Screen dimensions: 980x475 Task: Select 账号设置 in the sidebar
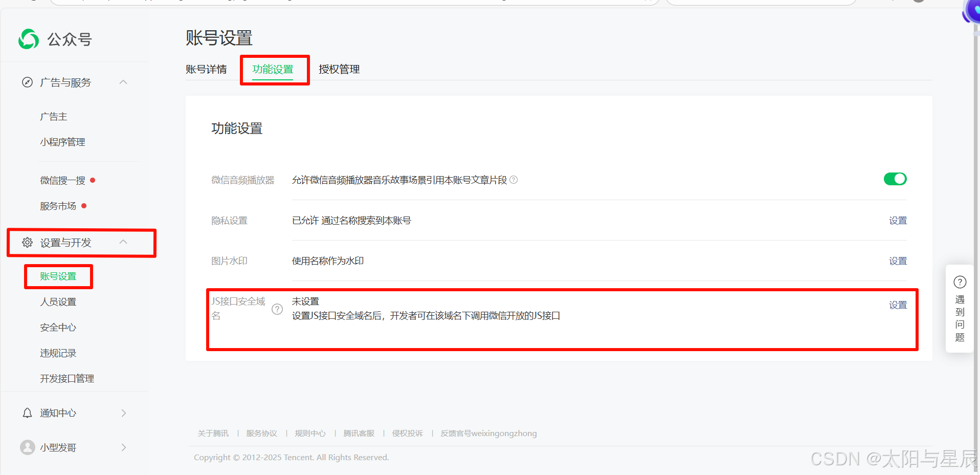[x=58, y=276]
